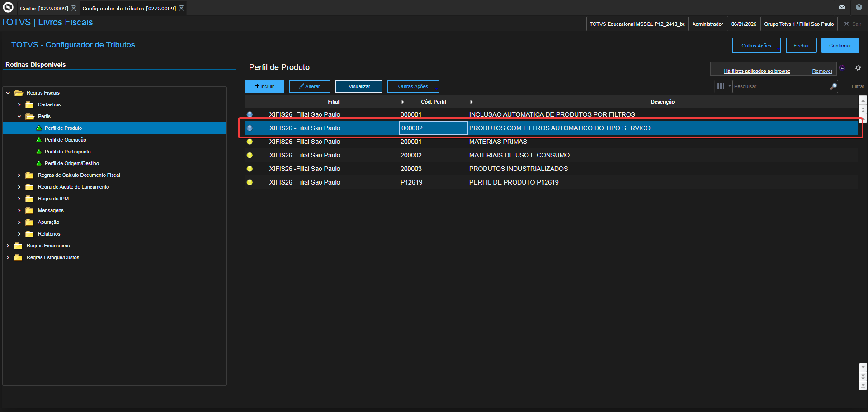
Task: Click the Alterar button
Action: (310, 86)
